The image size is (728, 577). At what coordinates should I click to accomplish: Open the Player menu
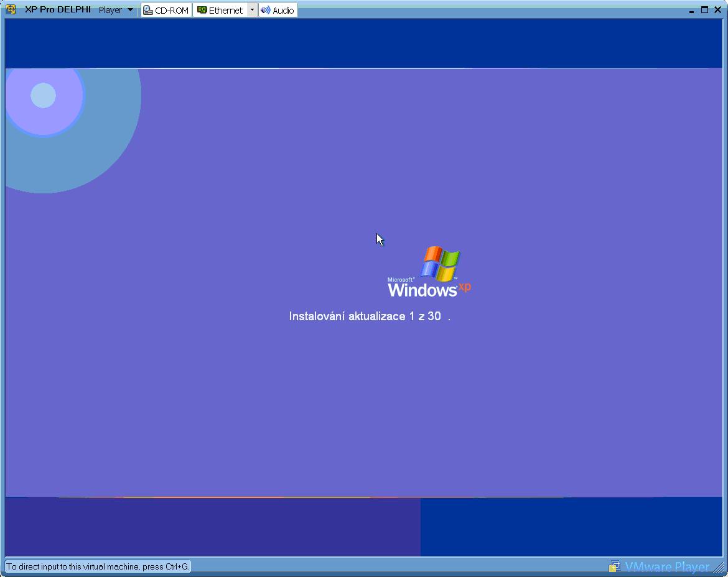[x=116, y=10]
